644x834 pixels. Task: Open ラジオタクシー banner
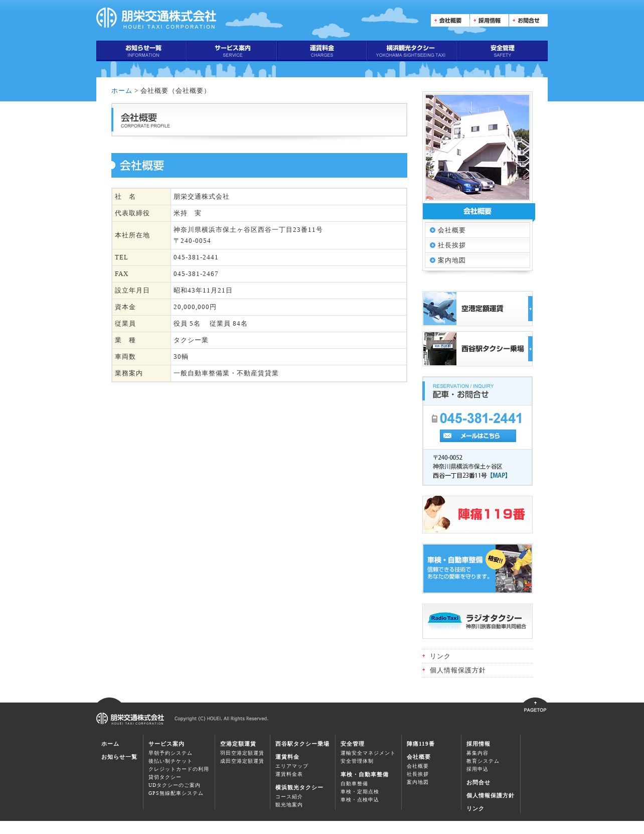(x=477, y=621)
